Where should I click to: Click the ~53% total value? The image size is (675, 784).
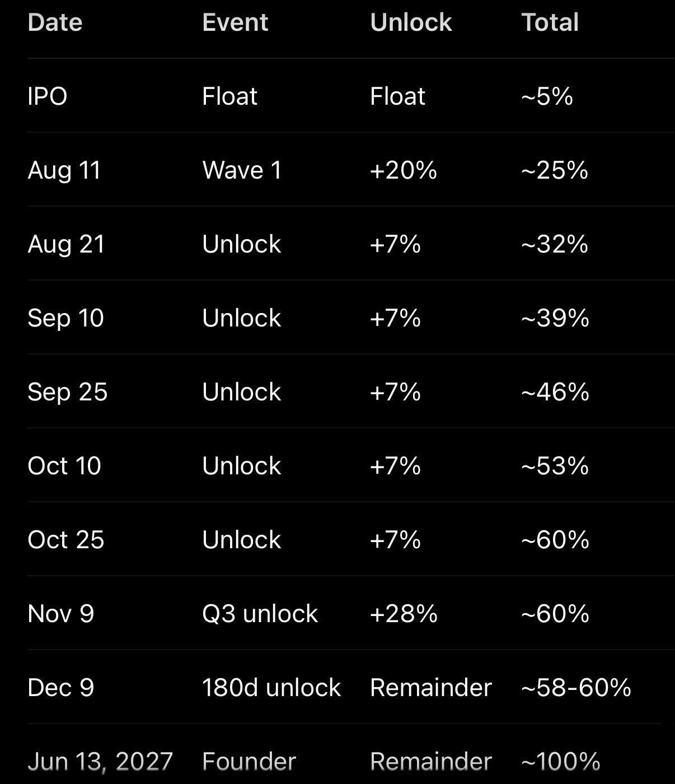point(555,466)
